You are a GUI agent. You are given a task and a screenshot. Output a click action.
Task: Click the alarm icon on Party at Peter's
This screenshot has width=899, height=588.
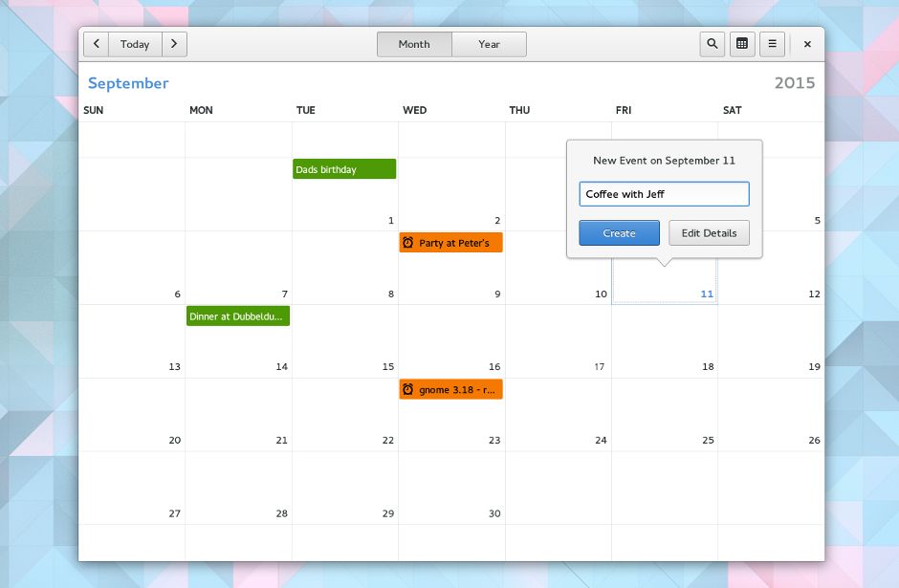409,242
